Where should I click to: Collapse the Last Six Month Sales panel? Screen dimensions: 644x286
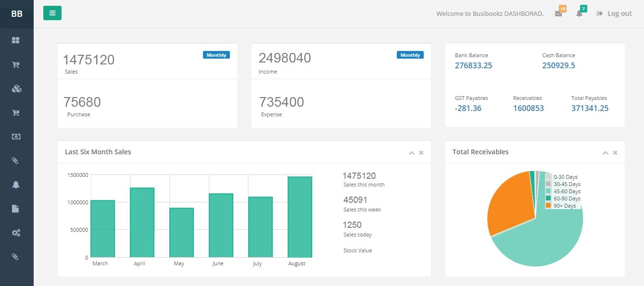(x=411, y=153)
